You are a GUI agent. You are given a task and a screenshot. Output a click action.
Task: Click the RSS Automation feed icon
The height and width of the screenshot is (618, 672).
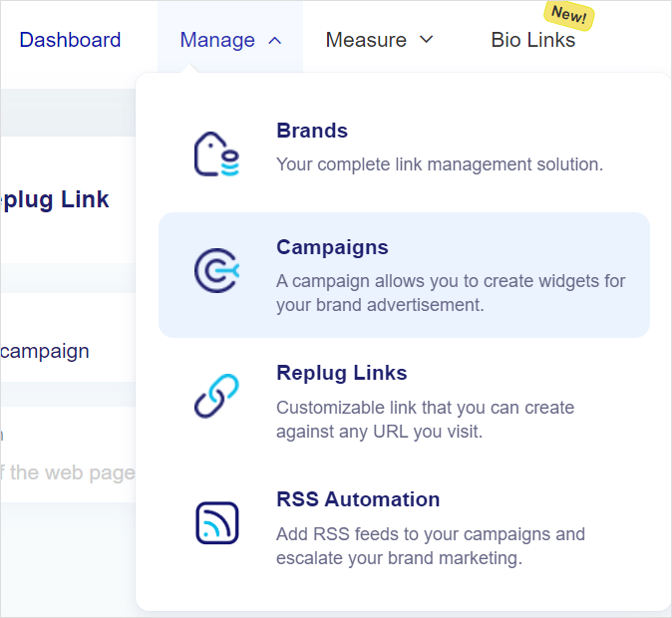click(217, 523)
